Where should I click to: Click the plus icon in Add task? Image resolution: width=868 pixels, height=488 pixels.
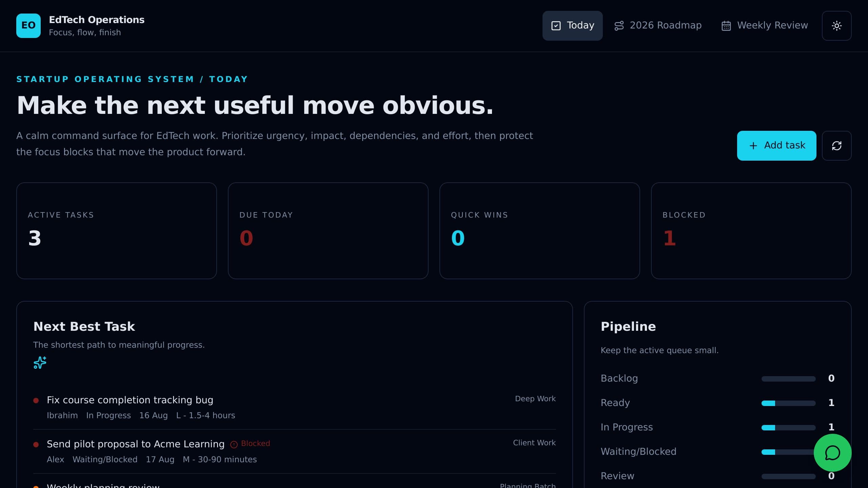coord(753,146)
